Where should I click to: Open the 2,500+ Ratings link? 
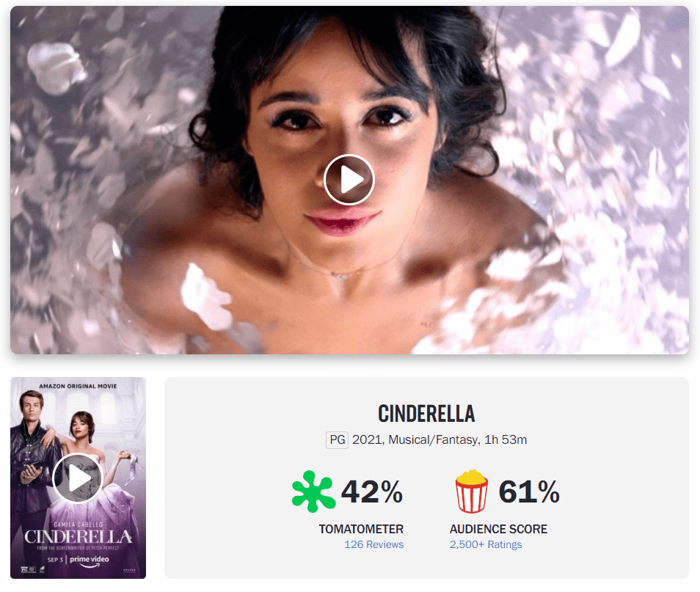pos(486,544)
